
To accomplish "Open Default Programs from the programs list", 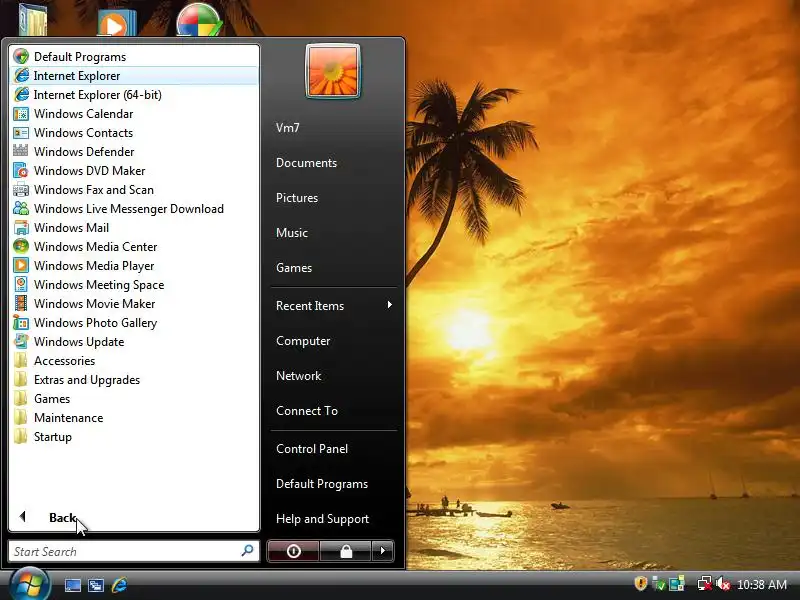I will [x=134, y=57].
